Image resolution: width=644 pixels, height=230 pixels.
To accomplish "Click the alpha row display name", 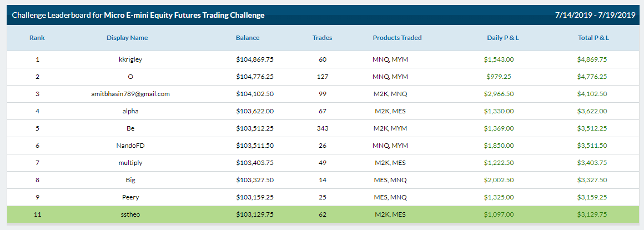I will tap(130, 111).
